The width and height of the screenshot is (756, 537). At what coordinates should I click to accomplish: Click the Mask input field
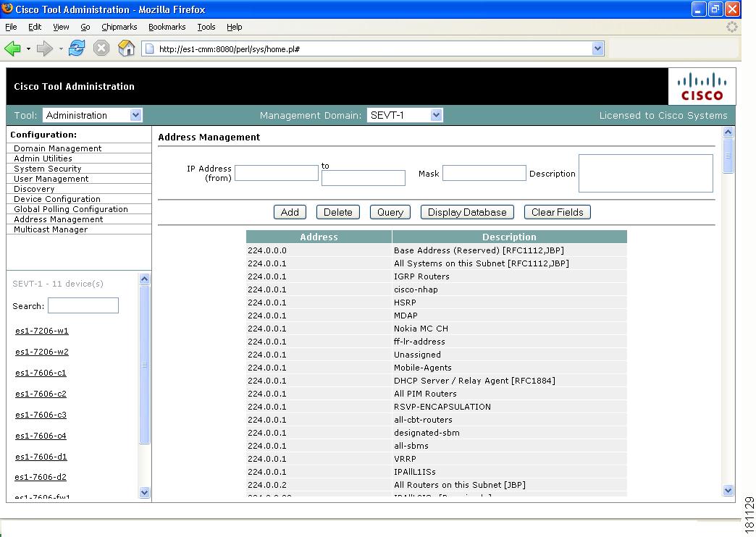coord(484,173)
